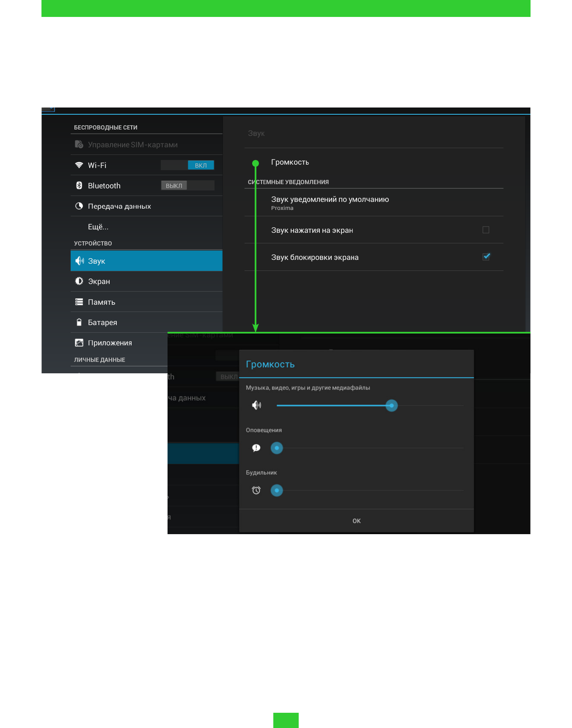Open Управление SIM-картами menu entry
The height and width of the screenshot is (728, 572).
132,145
